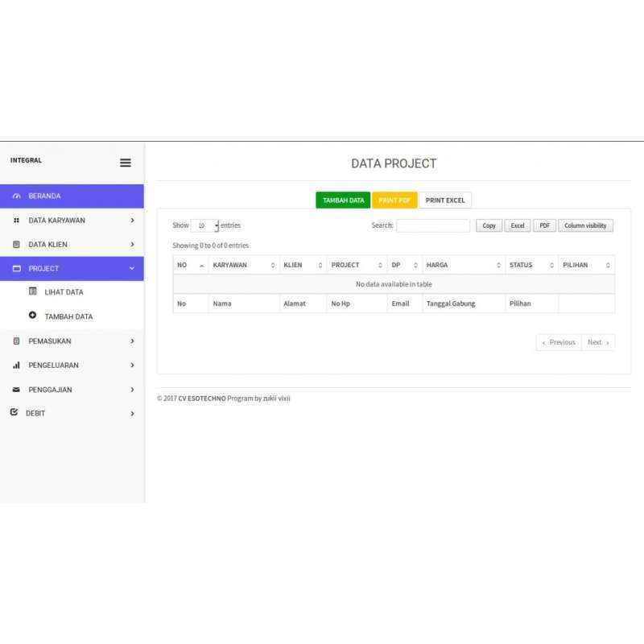
Task: Open the Column visibility options
Action: click(x=586, y=225)
